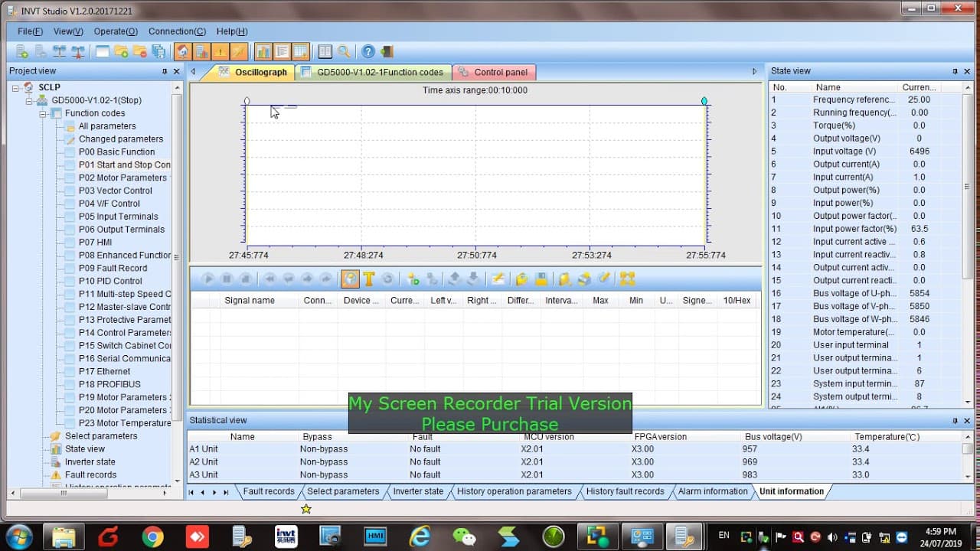980x551 pixels.
Task: Switch to the GD5000-V1.02-1Function codes tab
Action: point(373,72)
